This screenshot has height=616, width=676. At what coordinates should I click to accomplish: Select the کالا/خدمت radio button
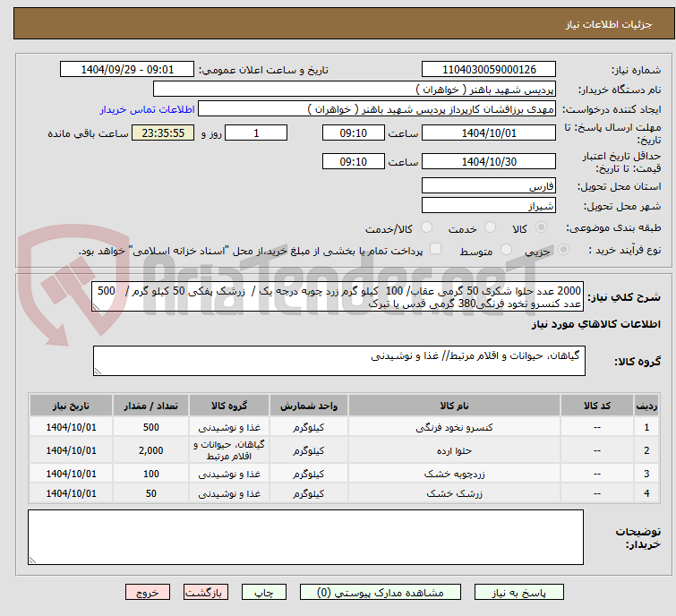tap(426, 227)
